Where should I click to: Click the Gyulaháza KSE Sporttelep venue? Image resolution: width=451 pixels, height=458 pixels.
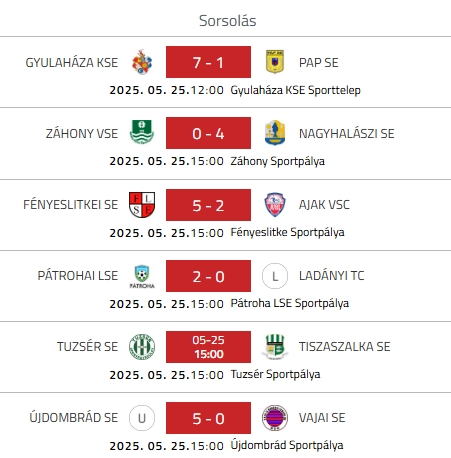[295, 90]
